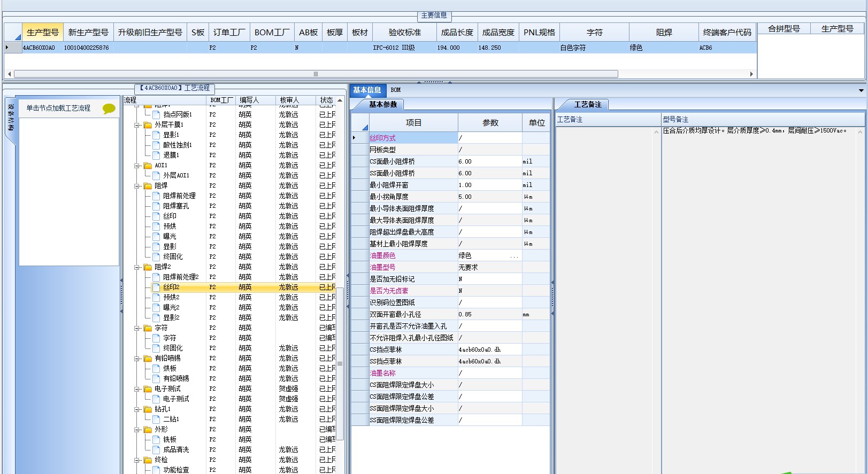The height and width of the screenshot is (474, 868).
Task: Switch to the 基本信息 tab
Action: coord(367,90)
